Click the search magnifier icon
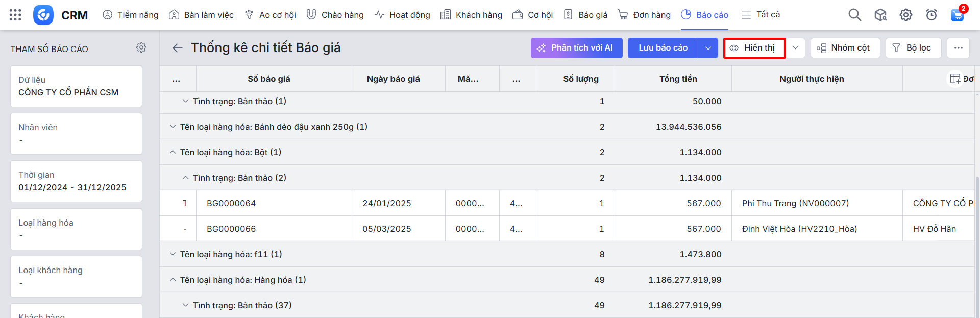The image size is (980, 318). coord(854,15)
